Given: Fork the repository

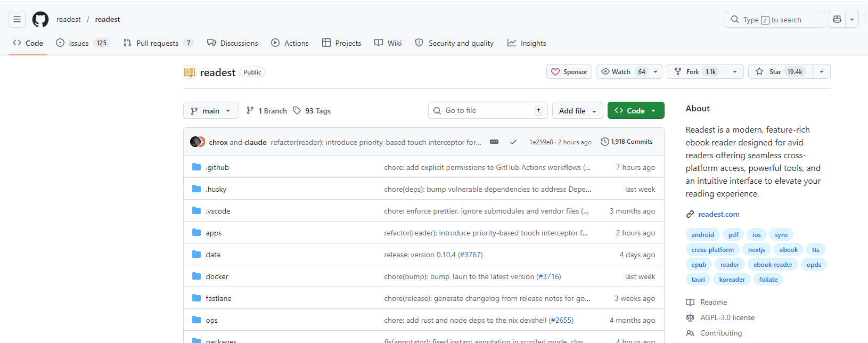Looking at the screenshot, I should pos(697,71).
